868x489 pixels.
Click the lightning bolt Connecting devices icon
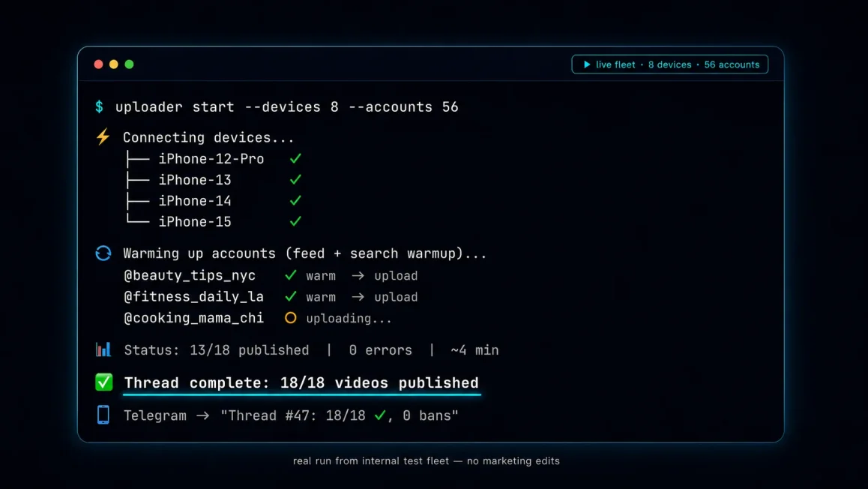click(x=103, y=136)
